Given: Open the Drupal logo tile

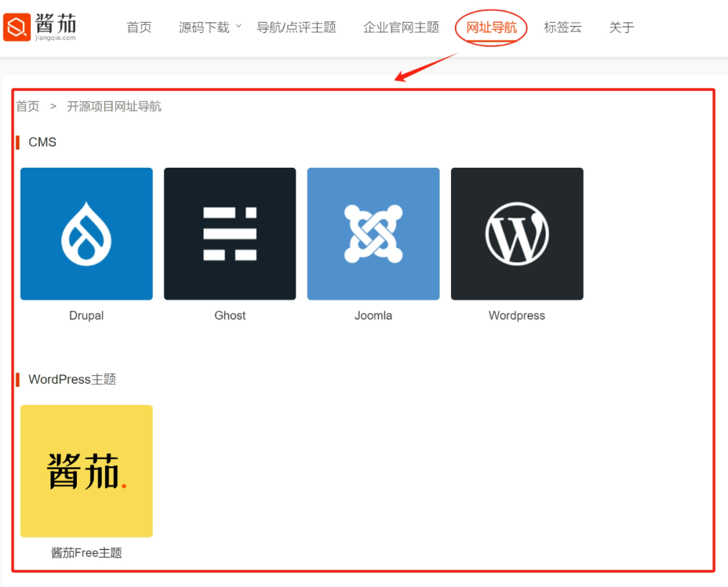Looking at the screenshot, I should tap(86, 234).
